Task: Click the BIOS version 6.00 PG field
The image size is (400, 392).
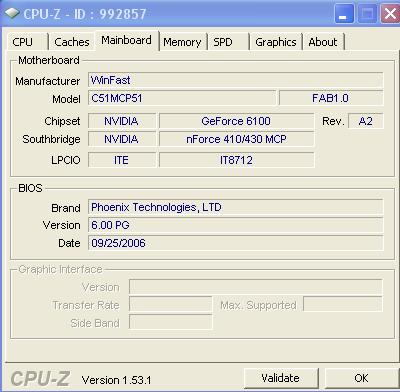Action: pyautogui.click(x=235, y=225)
